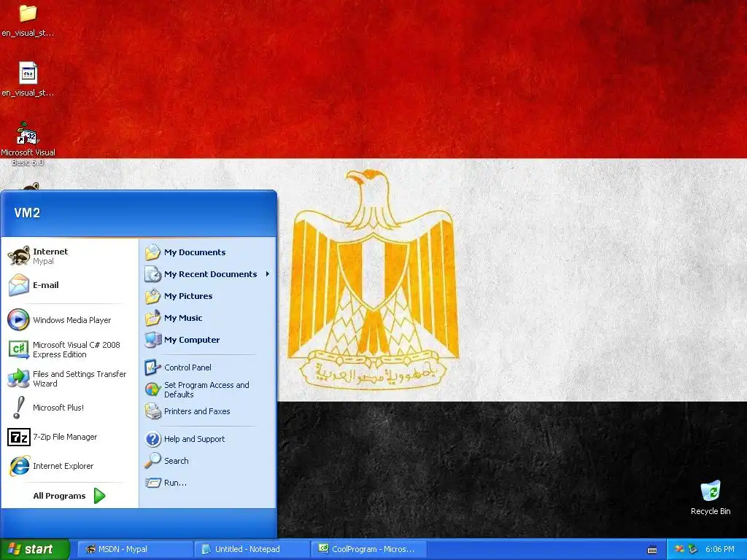Viewport: 747px width, 560px height.
Task: Click the 6:06 PM clock
Action: 720,549
